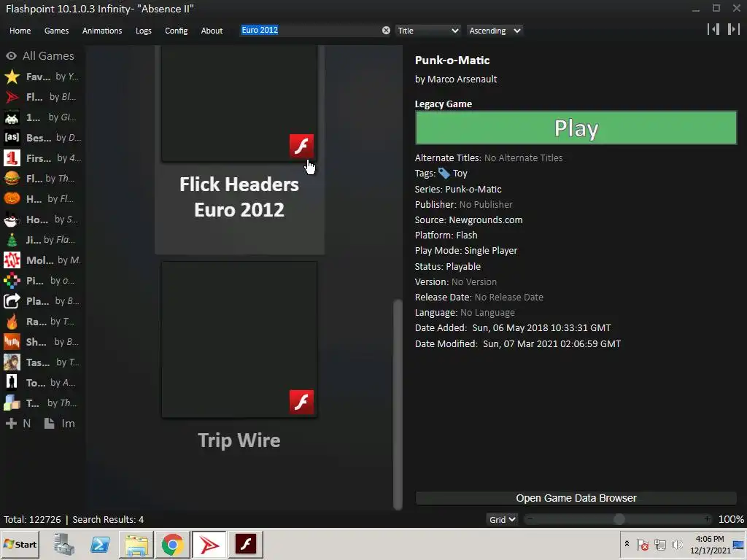747x560 pixels.
Task: Click the Toy tag link
Action: click(x=460, y=174)
